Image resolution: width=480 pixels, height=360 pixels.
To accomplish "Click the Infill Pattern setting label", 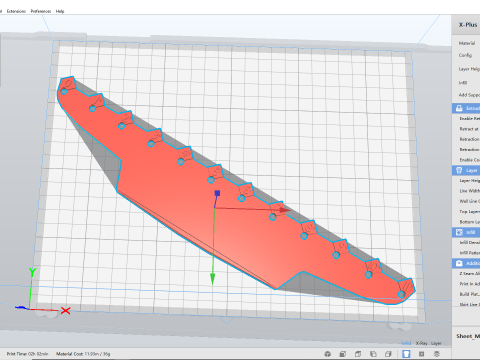I will click(470, 253).
